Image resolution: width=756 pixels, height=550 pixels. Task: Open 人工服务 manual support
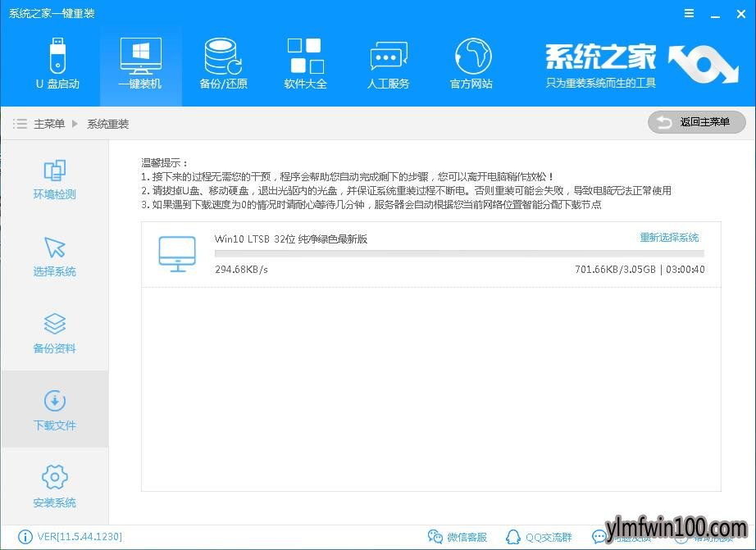click(388, 64)
